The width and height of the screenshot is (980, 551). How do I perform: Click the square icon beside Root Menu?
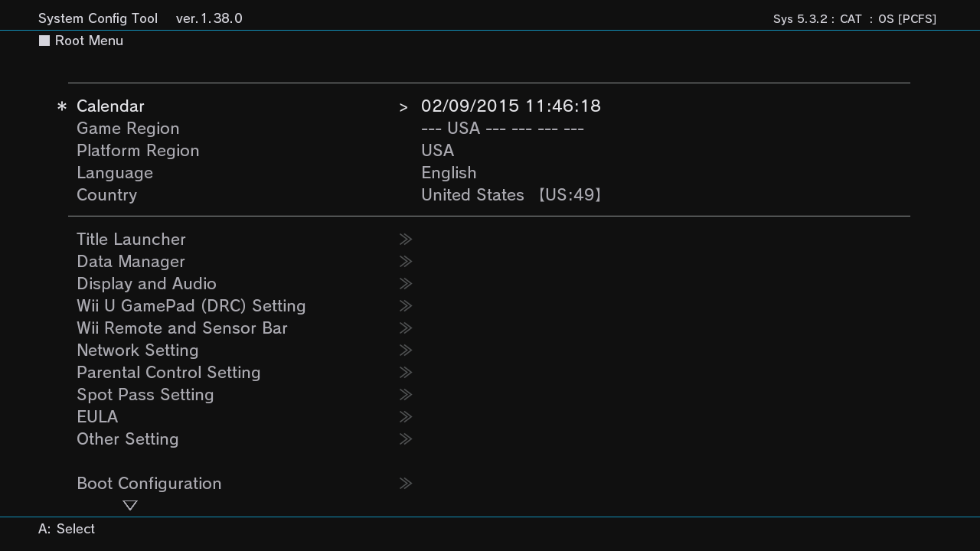coord(44,41)
